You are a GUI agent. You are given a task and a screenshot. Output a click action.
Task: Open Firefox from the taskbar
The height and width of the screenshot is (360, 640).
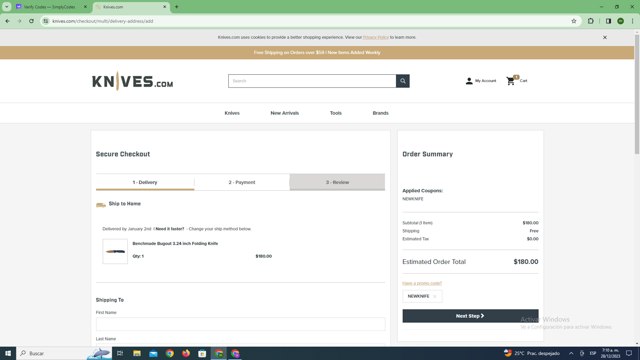pyautogui.click(x=186, y=353)
